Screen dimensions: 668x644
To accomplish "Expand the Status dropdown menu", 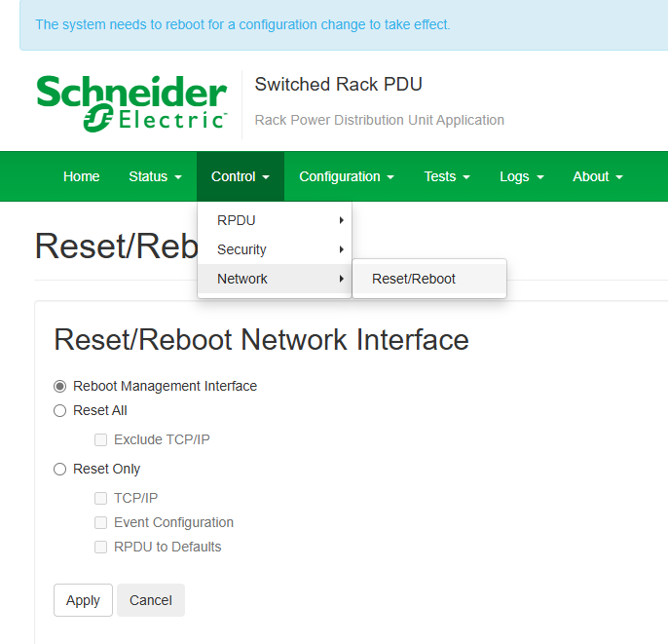I will 155,176.
